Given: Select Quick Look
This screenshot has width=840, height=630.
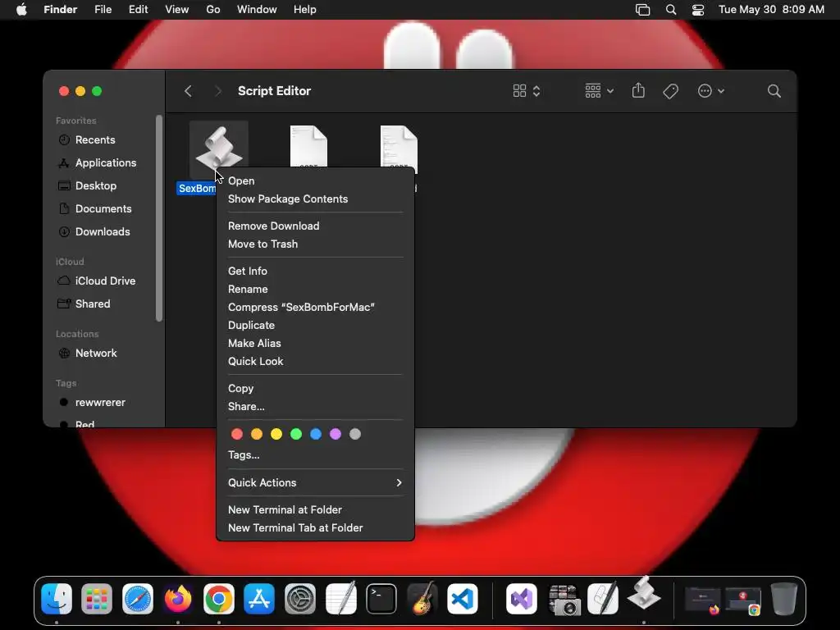Looking at the screenshot, I should tap(315, 362).
